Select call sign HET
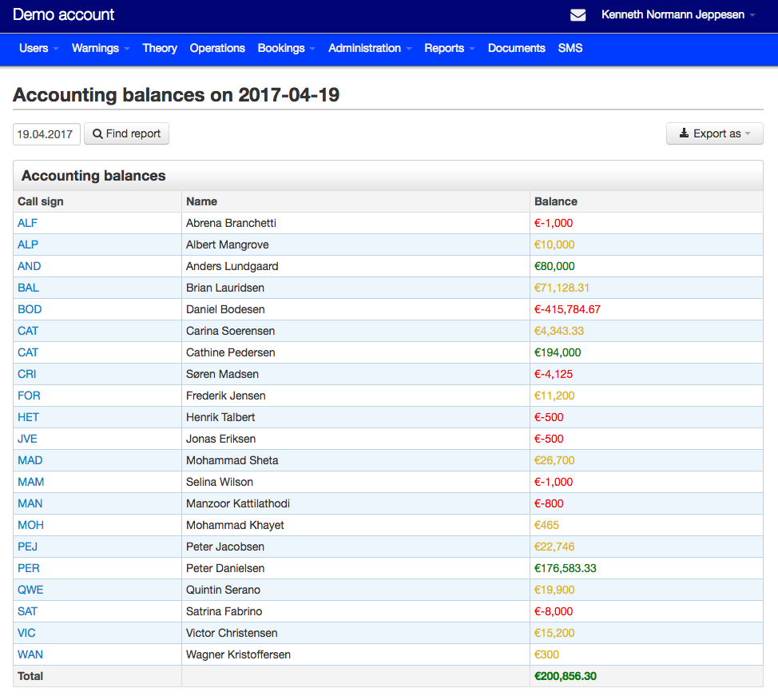778x700 pixels. [x=28, y=417]
